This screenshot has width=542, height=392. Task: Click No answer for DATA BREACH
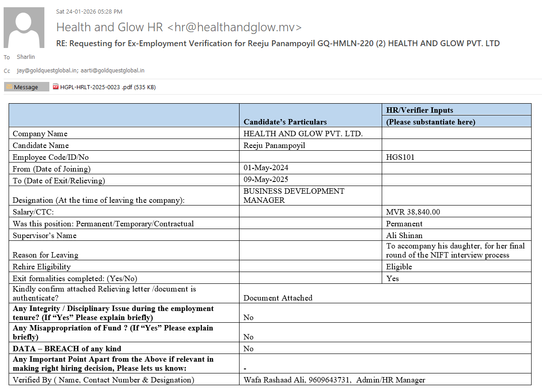click(x=249, y=349)
